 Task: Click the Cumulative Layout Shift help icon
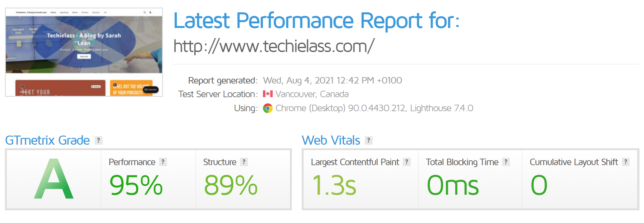pos(626,162)
